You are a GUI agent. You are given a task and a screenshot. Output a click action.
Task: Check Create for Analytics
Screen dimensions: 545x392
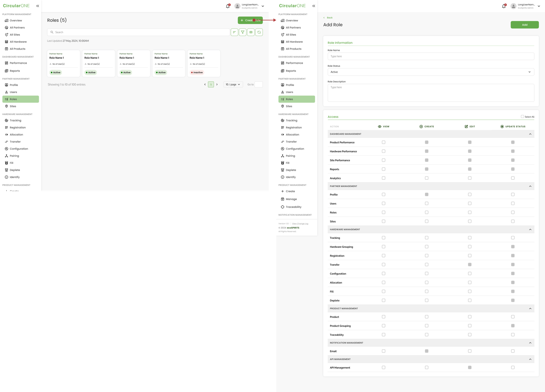click(x=427, y=178)
